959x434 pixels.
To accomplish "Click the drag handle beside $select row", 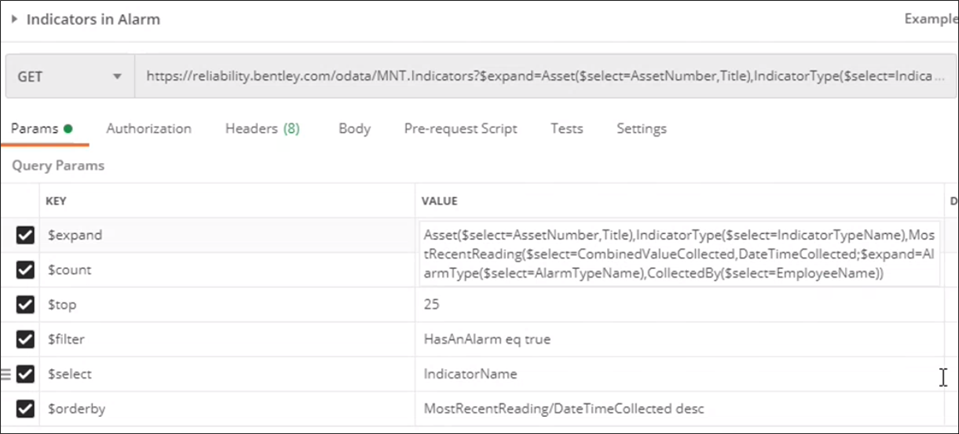I will [7, 374].
